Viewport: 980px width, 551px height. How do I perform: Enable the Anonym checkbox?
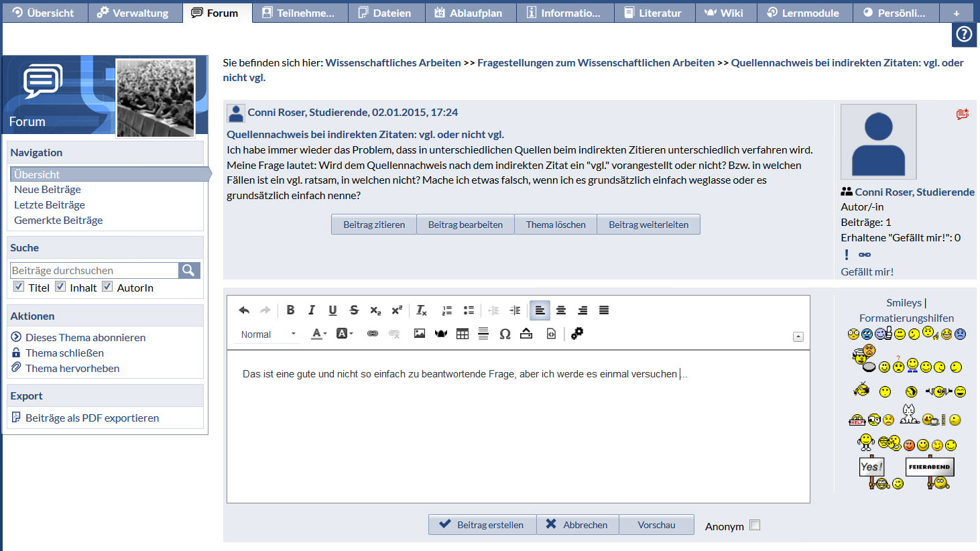755,526
